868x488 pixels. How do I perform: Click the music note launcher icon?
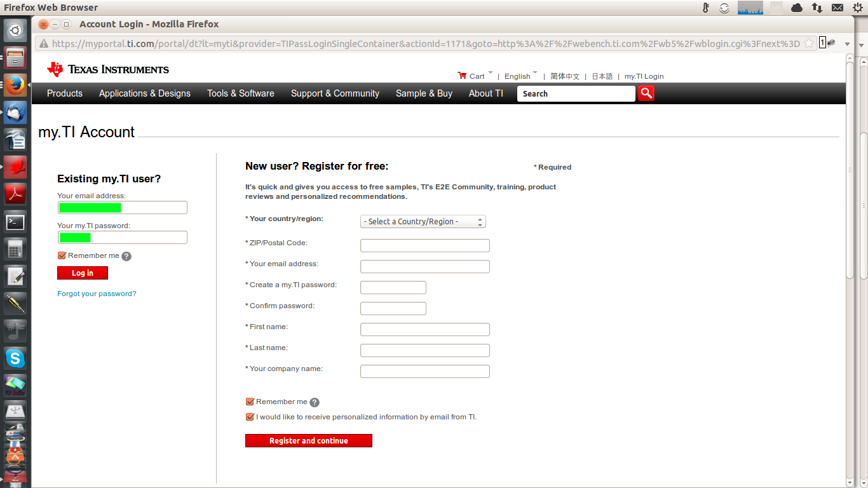tap(15, 331)
